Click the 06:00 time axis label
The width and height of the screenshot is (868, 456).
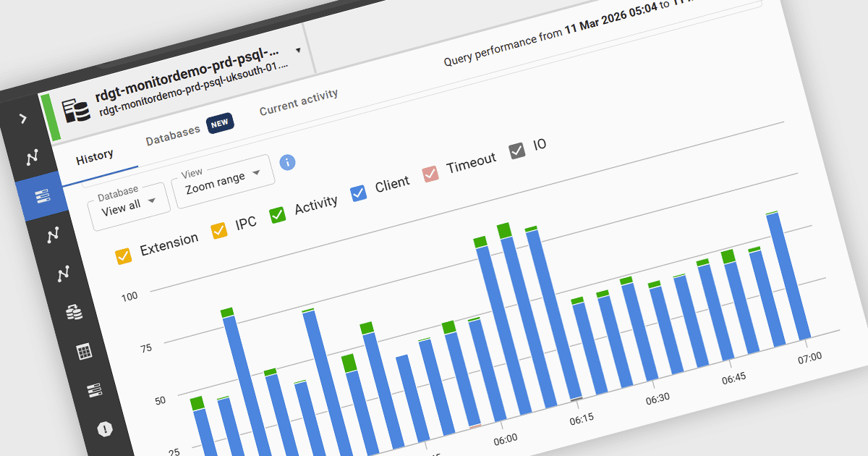(505, 439)
